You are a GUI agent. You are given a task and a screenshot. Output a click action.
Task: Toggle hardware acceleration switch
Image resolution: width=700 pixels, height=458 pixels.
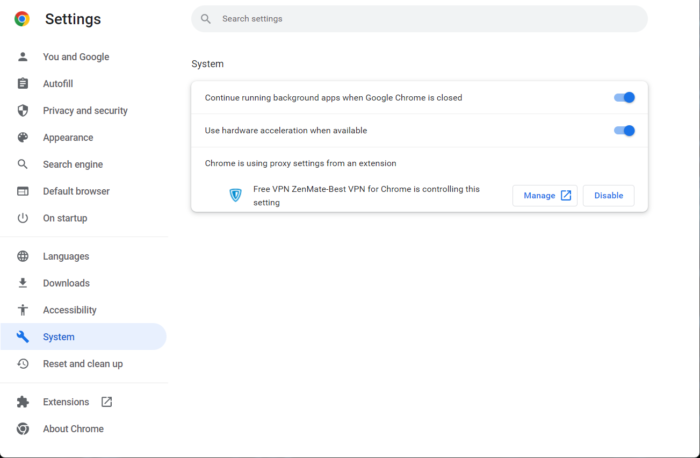coord(624,130)
